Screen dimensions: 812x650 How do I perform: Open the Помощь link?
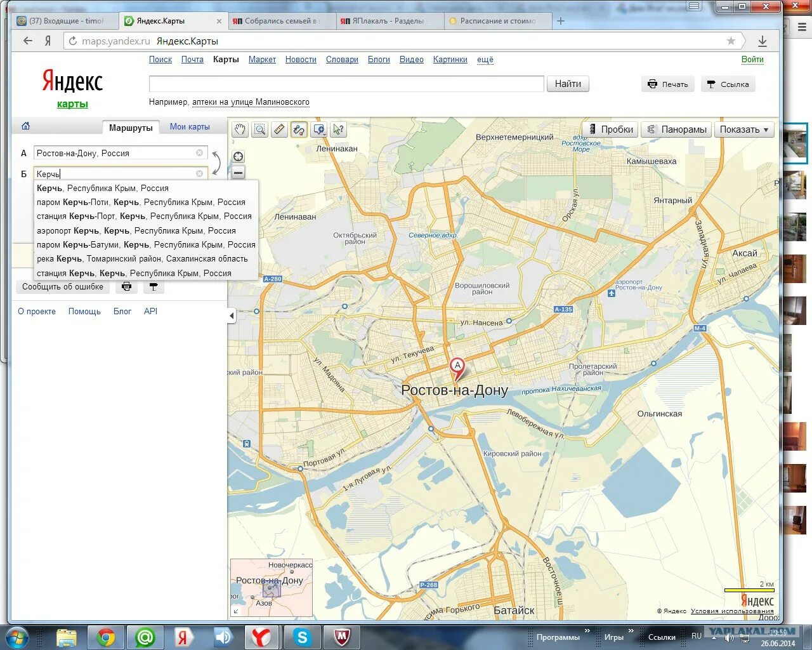point(84,311)
